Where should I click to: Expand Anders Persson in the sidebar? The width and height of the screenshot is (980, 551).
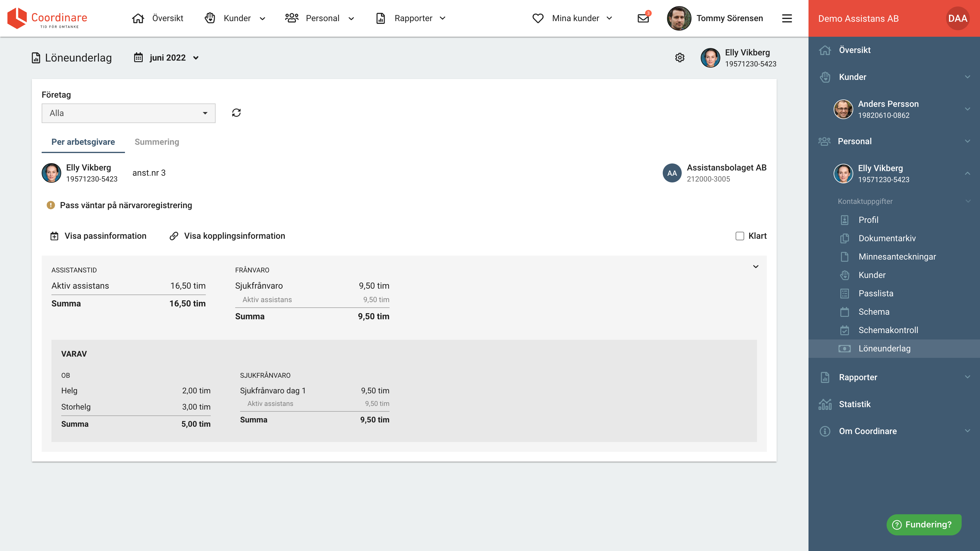(x=967, y=109)
